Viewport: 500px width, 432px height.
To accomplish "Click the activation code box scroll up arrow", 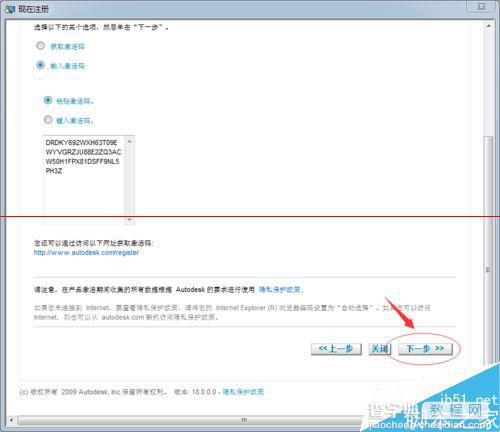I will click(x=129, y=142).
